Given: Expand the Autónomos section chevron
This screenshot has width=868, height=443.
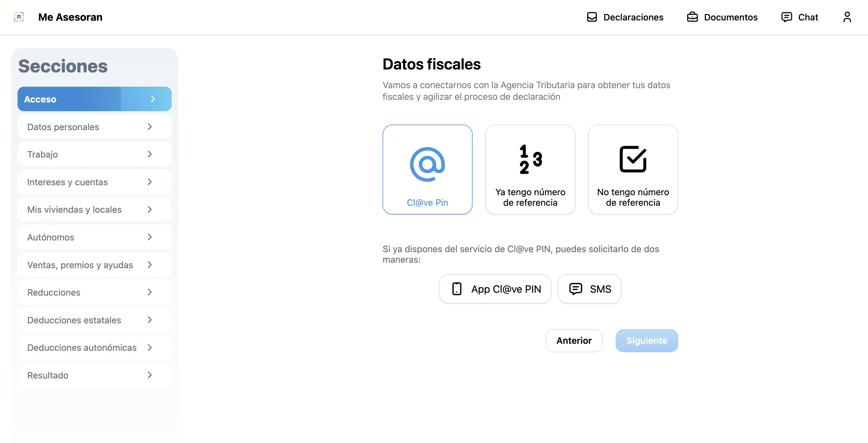Looking at the screenshot, I should click(x=150, y=237).
